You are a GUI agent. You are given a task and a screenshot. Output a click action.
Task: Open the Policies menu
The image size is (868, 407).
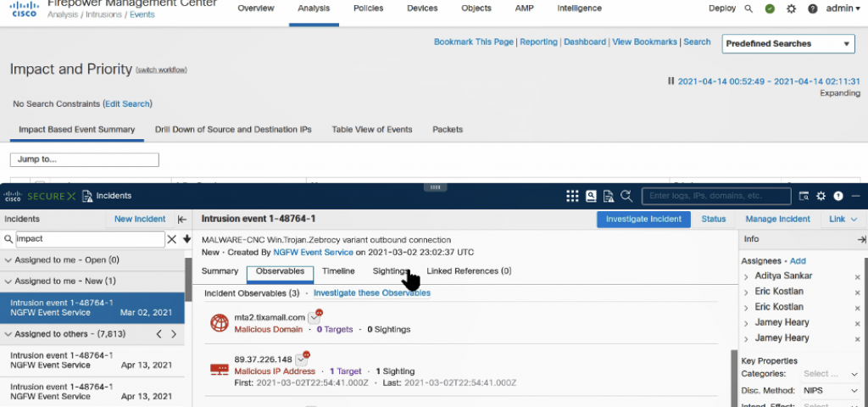coord(368,8)
